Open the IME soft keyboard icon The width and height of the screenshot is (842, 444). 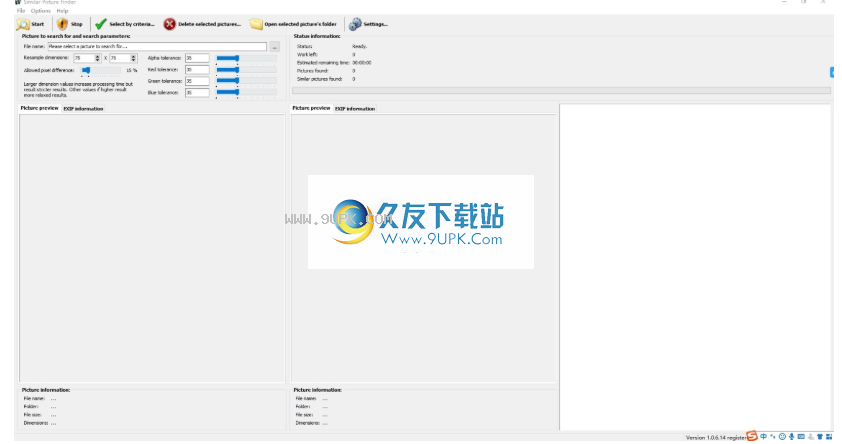[801, 436]
